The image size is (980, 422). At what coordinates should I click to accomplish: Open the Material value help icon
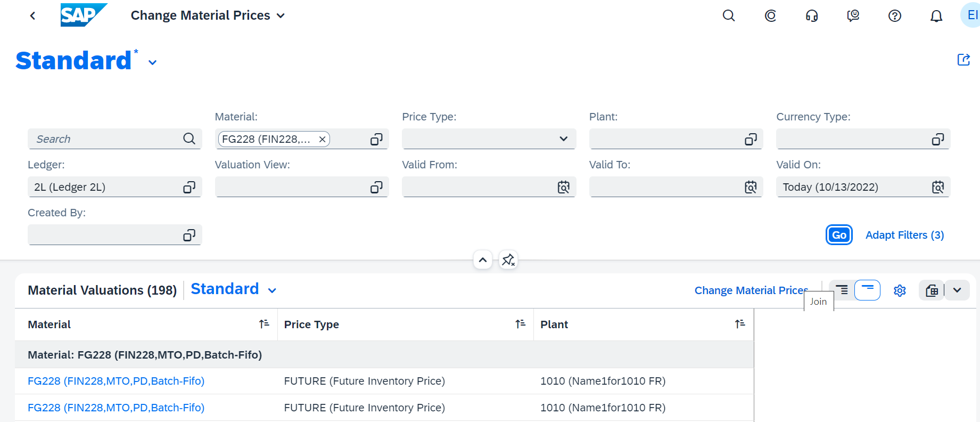tap(376, 139)
